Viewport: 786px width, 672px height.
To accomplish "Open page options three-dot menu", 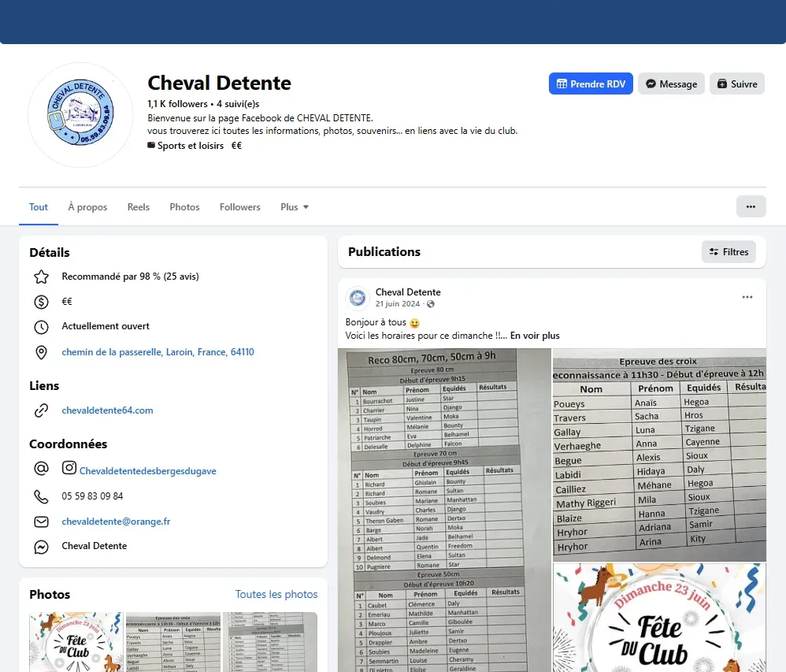I will click(x=751, y=206).
